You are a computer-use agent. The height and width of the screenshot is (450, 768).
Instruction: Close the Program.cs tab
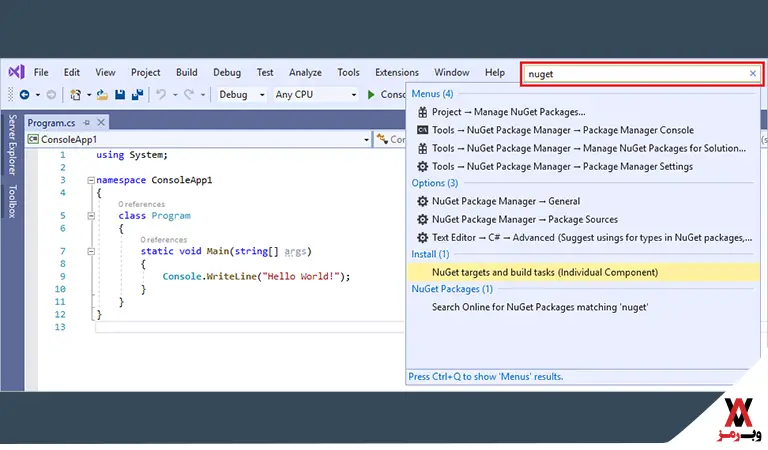pyautogui.click(x=101, y=122)
